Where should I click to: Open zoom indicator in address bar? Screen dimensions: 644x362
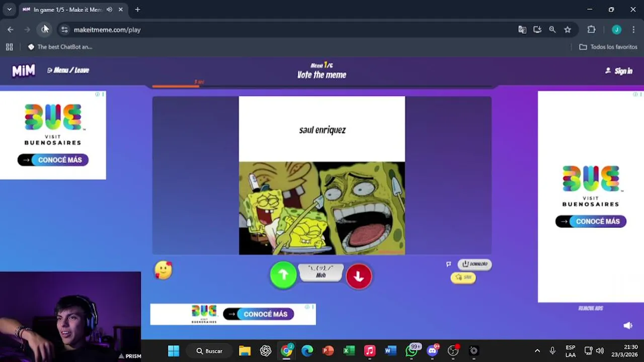pyautogui.click(x=552, y=30)
